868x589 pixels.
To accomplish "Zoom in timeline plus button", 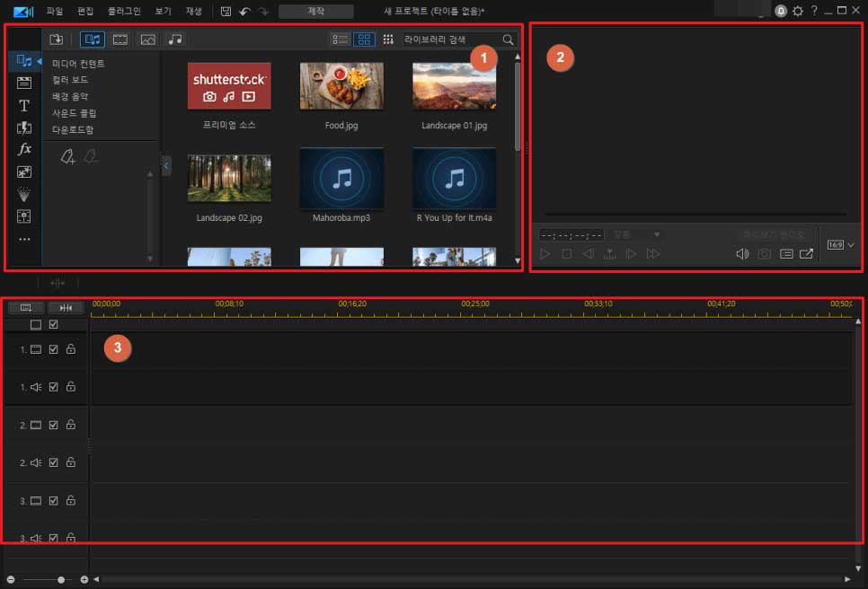I will 84,580.
